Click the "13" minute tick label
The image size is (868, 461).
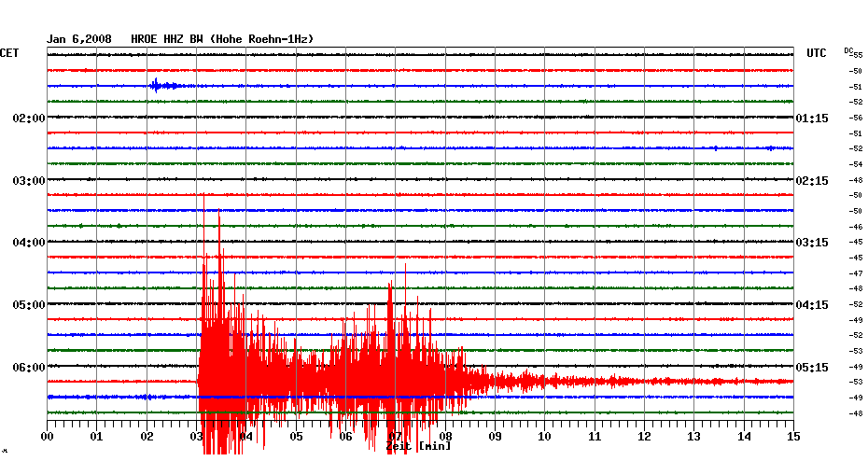[x=694, y=437]
